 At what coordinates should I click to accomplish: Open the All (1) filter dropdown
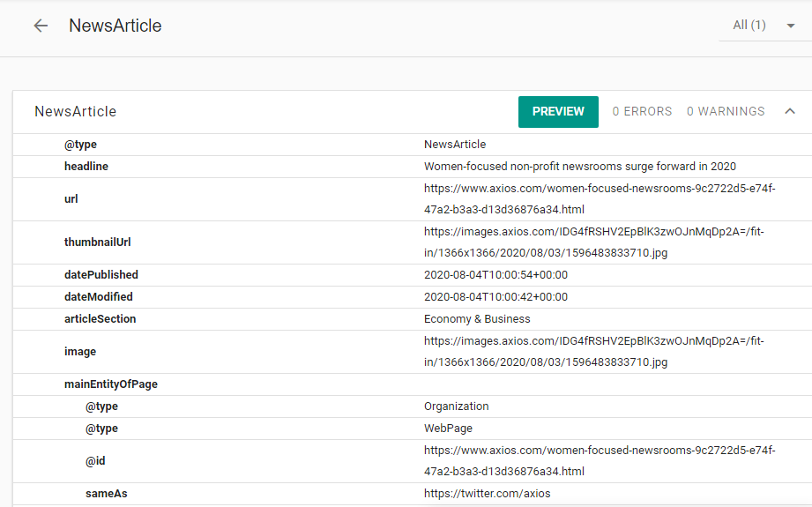pyautogui.click(x=764, y=26)
